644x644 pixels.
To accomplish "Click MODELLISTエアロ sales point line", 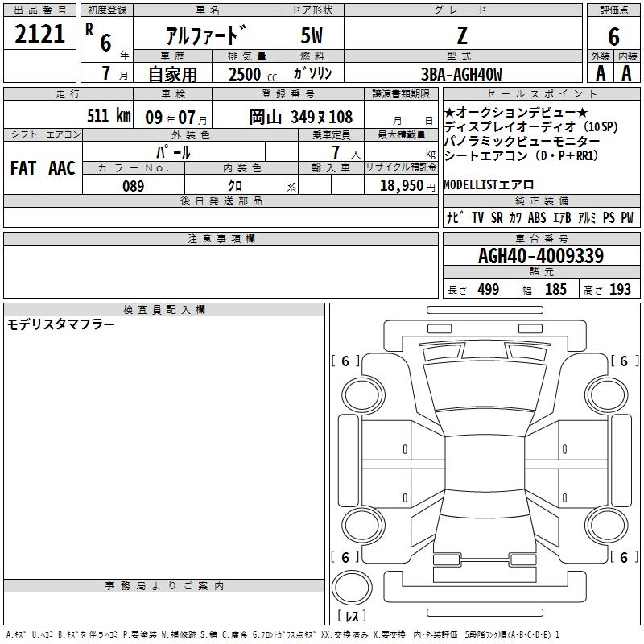I will 489,185.
